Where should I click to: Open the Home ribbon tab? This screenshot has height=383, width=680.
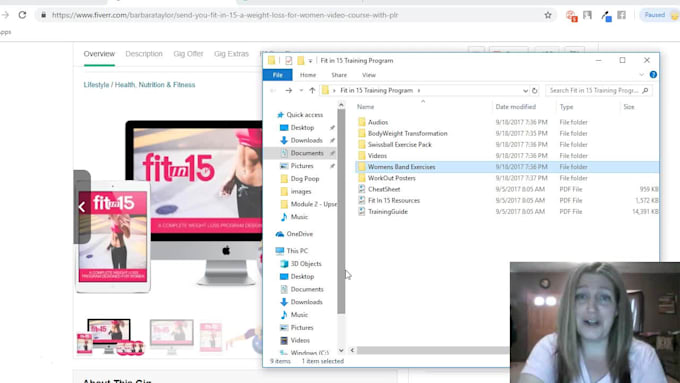tap(308, 75)
